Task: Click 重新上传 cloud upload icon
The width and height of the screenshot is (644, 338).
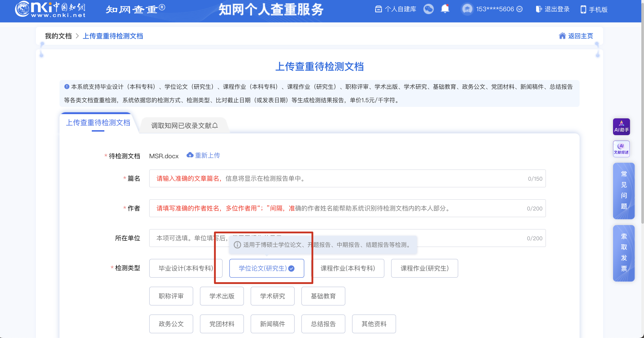Action: tap(190, 155)
